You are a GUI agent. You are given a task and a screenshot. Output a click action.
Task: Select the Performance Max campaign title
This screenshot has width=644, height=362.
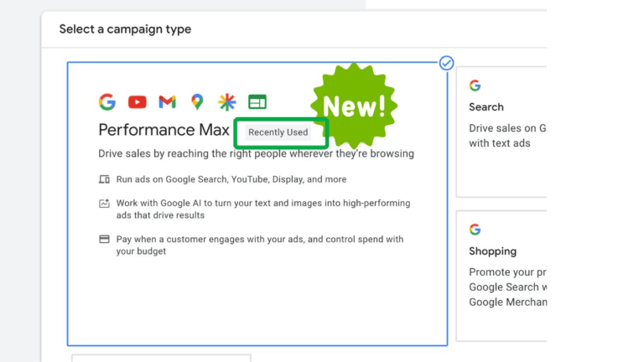(164, 130)
